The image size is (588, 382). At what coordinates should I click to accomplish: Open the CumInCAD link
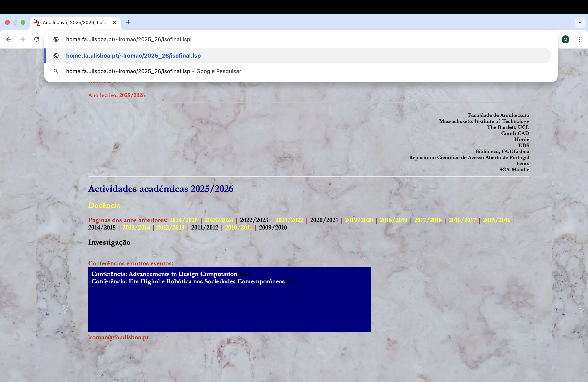pyautogui.click(x=515, y=133)
